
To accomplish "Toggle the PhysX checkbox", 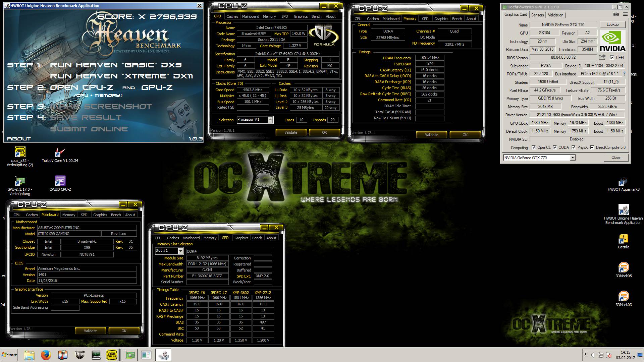I will pos(574,147).
